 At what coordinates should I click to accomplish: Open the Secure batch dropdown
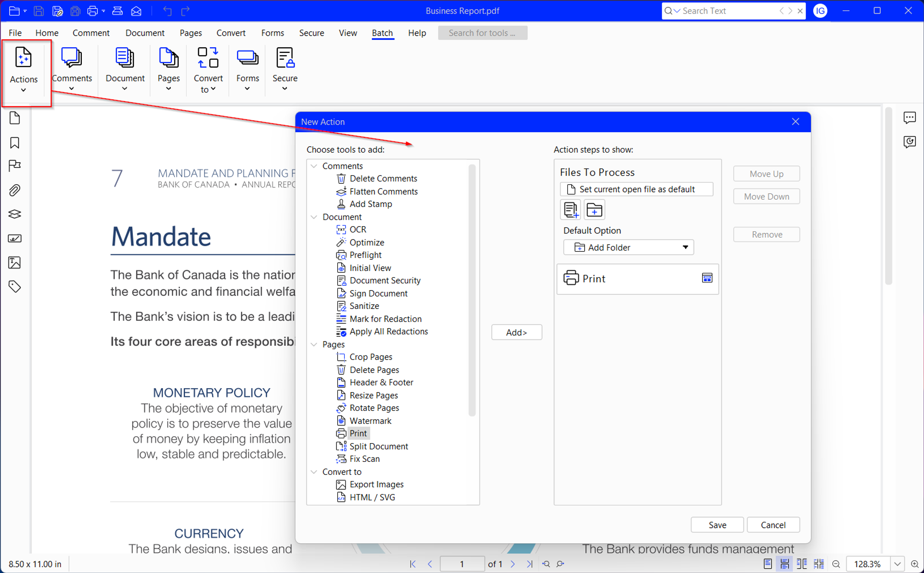click(x=285, y=69)
